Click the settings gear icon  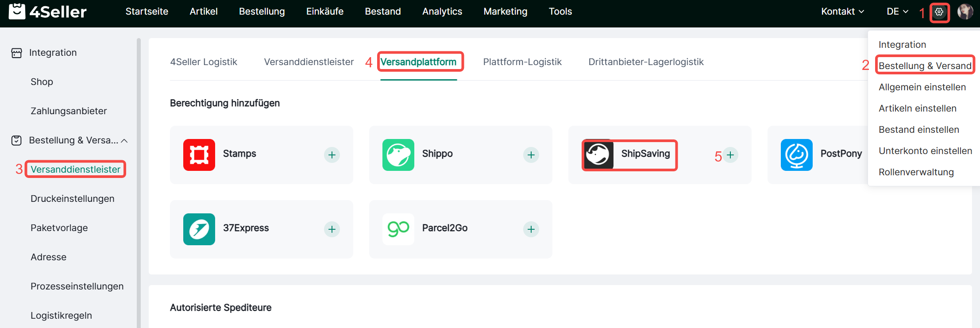point(939,12)
